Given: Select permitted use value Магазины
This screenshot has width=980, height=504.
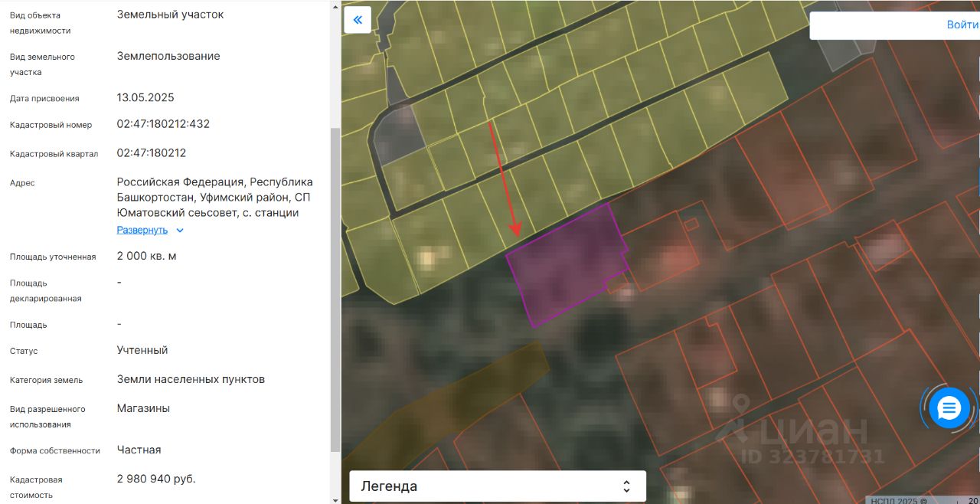Looking at the screenshot, I should click(143, 408).
